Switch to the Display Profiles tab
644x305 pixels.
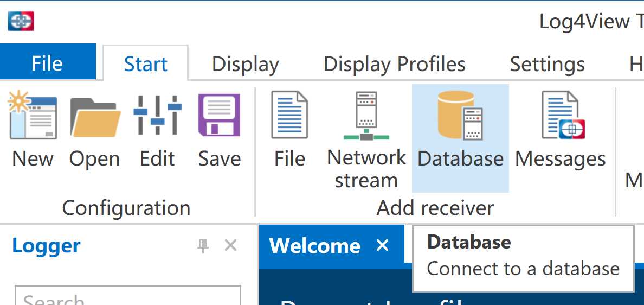(x=395, y=64)
